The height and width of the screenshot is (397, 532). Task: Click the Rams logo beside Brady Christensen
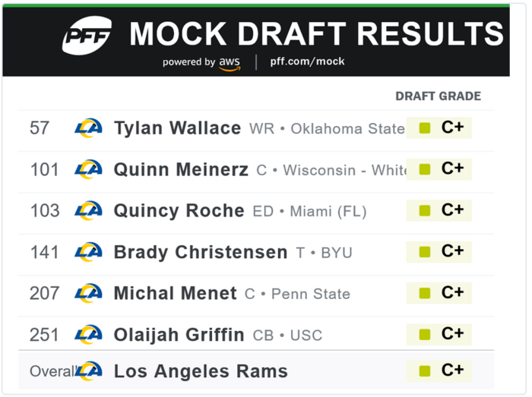coord(88,251)
